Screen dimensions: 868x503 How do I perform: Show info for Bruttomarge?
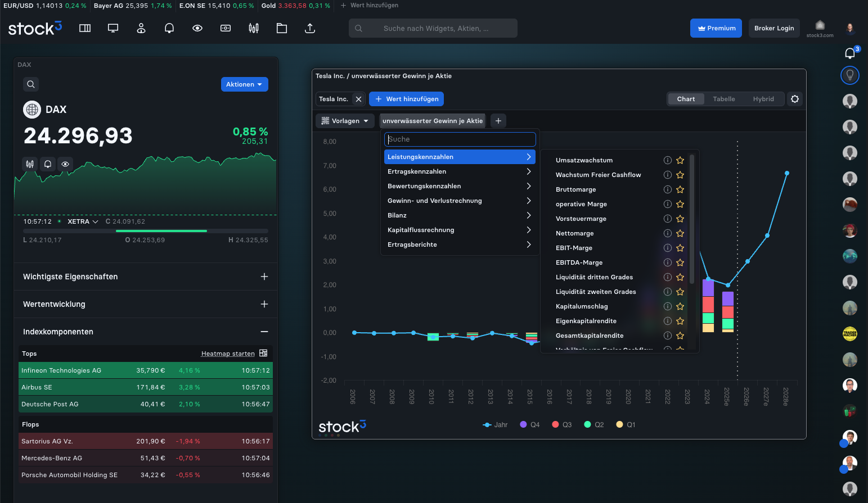click(668, 189)
